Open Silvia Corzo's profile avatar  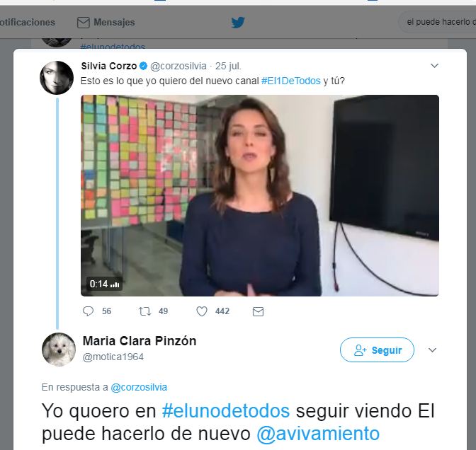(57, 77)
